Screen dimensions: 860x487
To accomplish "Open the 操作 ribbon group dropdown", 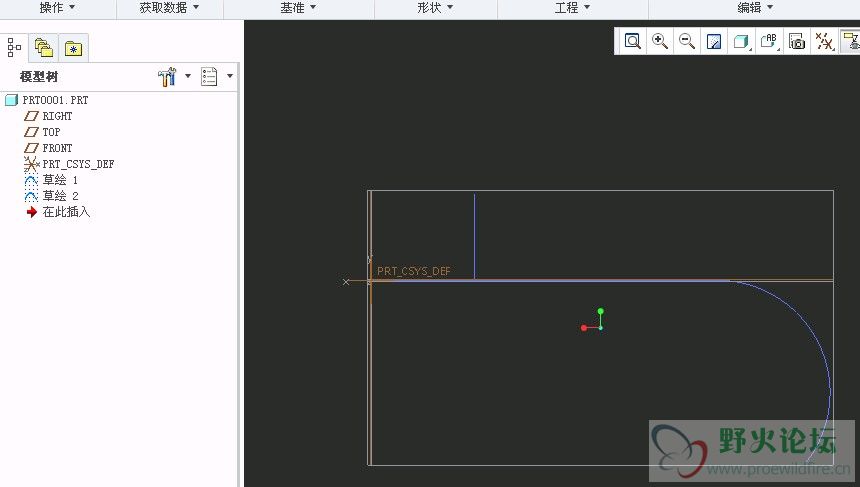I will point(57,8).
